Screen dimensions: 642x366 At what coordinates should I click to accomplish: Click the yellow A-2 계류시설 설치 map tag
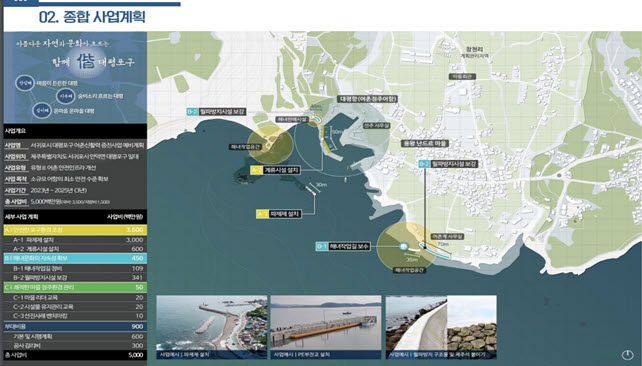pos(276,170)
